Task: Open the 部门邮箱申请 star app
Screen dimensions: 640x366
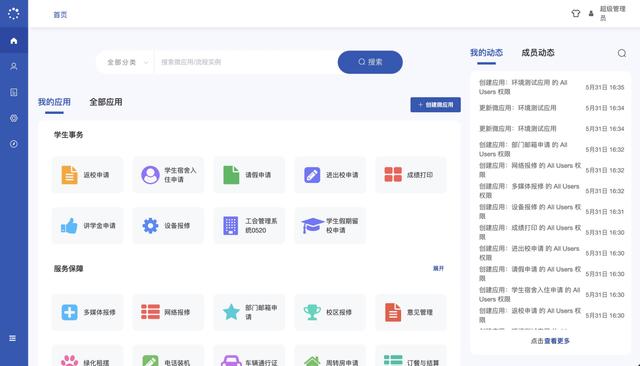Action: 249,312
